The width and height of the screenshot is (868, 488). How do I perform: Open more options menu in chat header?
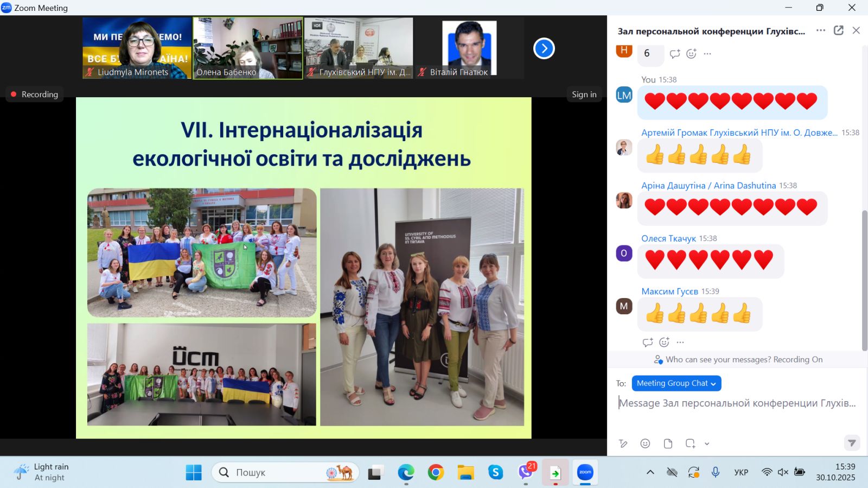[821, 30]
